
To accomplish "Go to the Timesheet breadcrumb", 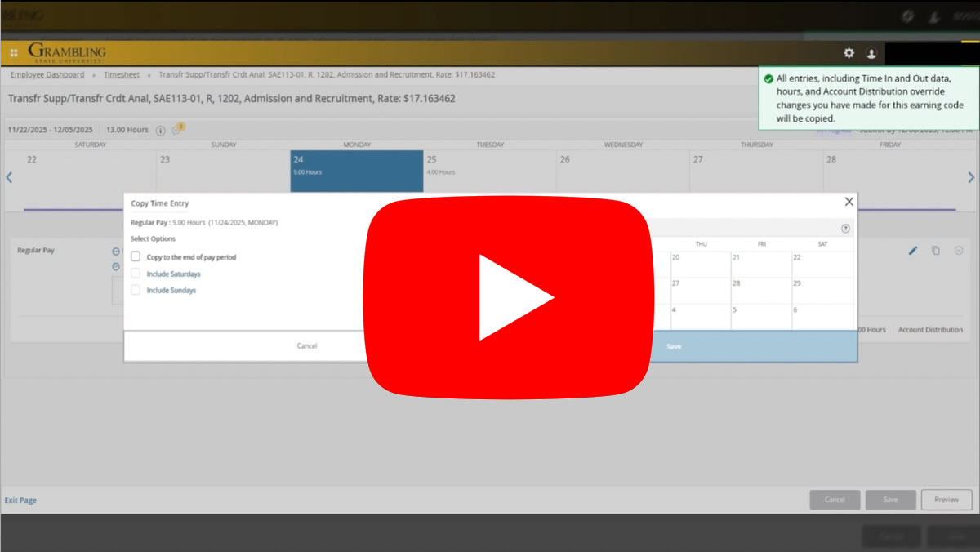I will pyautogui.click(x=122, y=75).
